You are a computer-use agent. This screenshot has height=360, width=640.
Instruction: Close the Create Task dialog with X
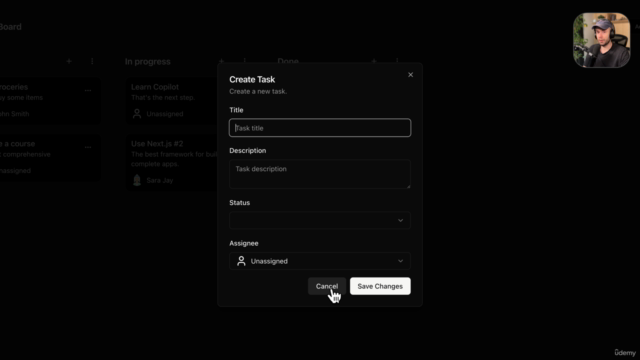410,75
